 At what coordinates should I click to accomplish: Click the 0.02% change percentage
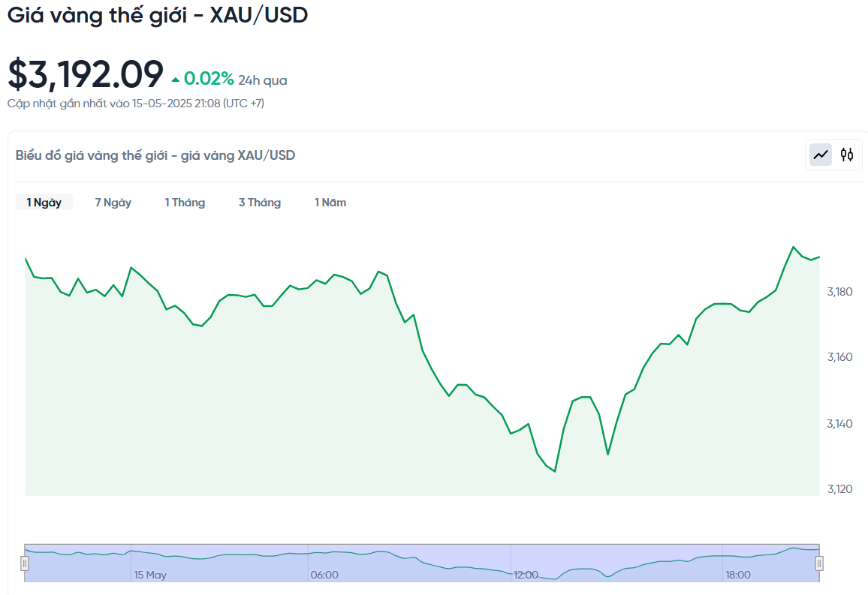click(209, 79)
